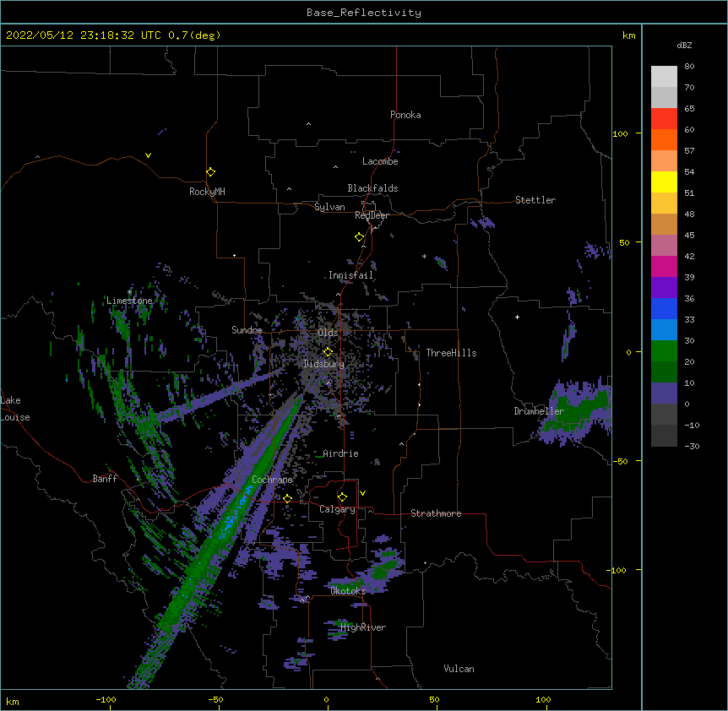The width and height of the screenshot is (728, 711).
Task: Click the 10 dBZ slate purple swatch
Action: pos(664,393)
